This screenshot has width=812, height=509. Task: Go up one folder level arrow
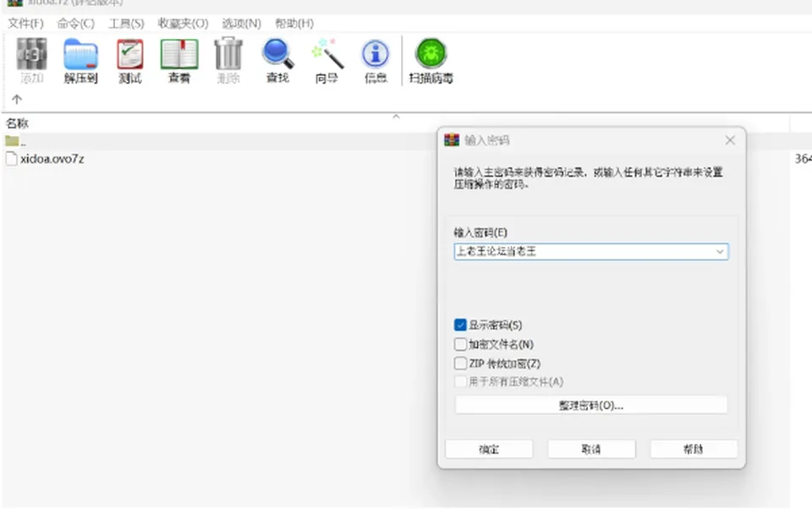click(17, 99)
